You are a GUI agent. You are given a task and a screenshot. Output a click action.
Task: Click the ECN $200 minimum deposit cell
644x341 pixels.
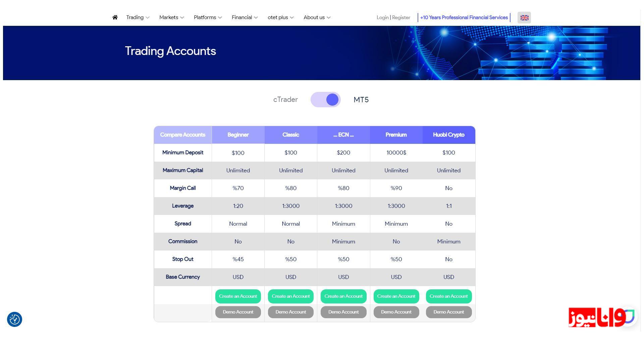point(343,153)
